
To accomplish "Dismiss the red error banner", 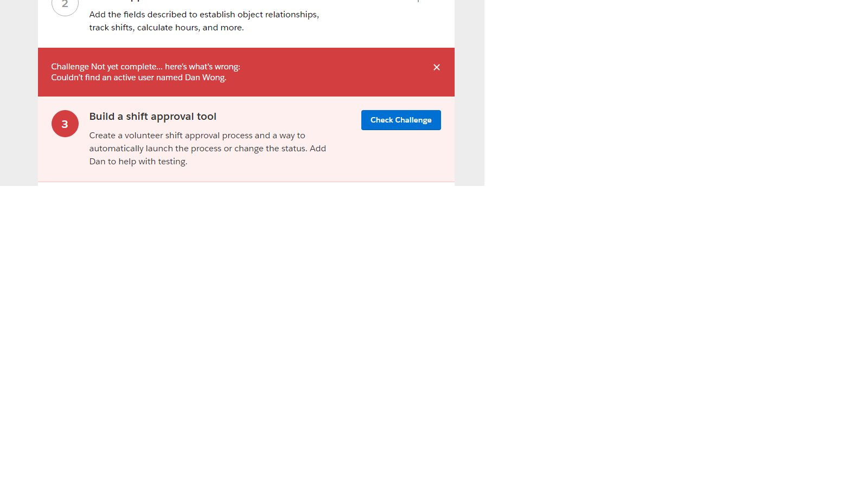I will pyautogui.click(x=437, y=67).
